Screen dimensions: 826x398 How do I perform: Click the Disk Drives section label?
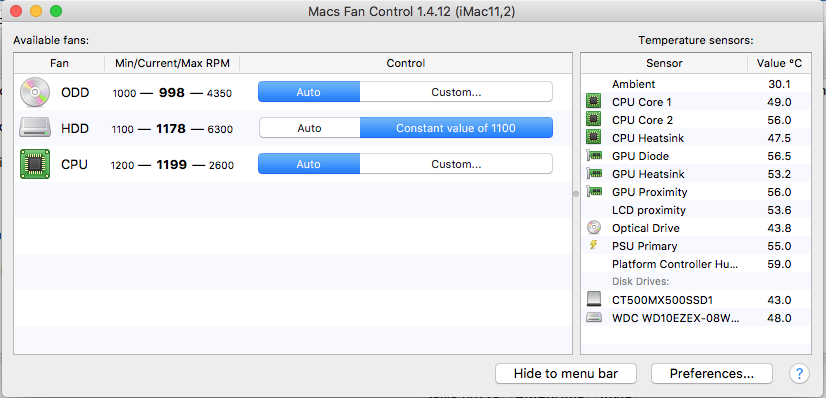coord(640,282)
